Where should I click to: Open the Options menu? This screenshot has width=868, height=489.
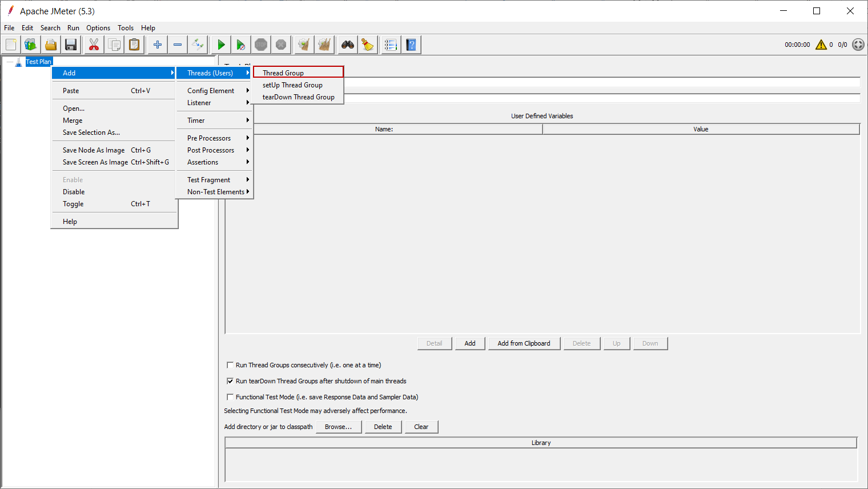coord(98,28)
